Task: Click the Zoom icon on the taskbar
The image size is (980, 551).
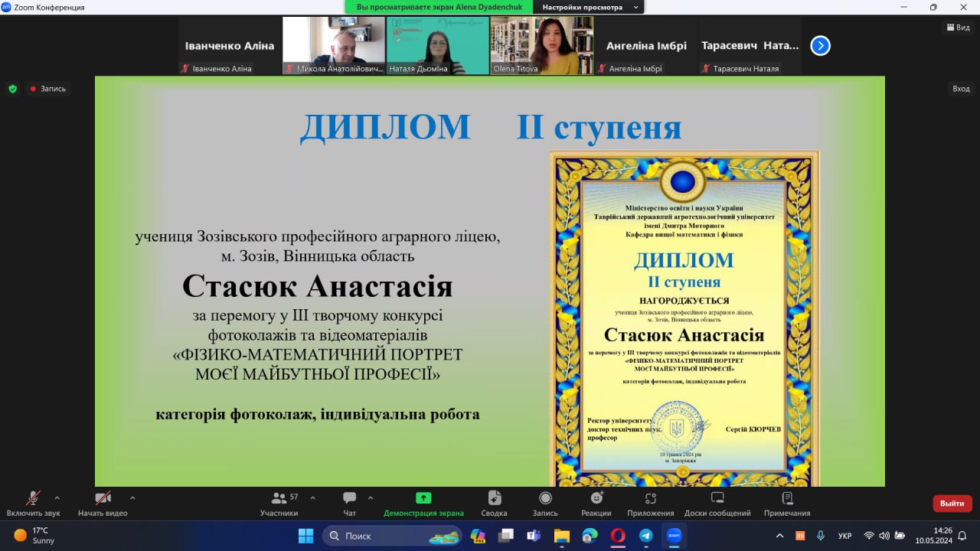Action: coord(674,536)
